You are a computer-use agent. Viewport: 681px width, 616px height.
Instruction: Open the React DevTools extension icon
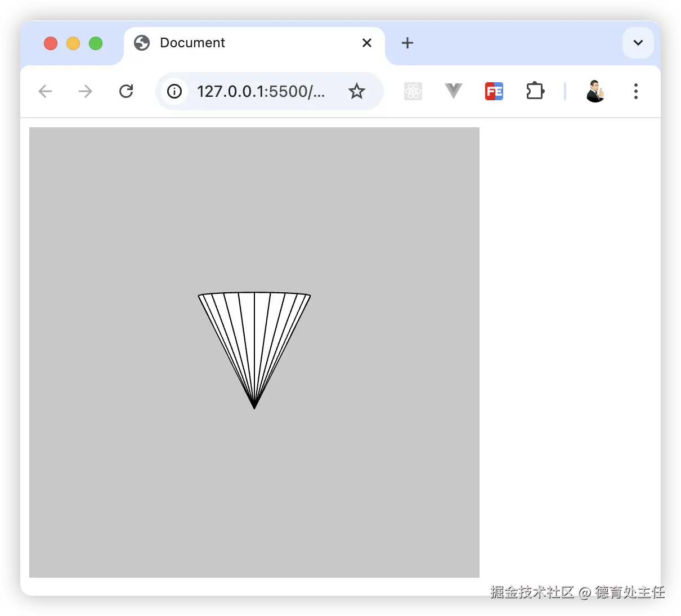(413, 91)
